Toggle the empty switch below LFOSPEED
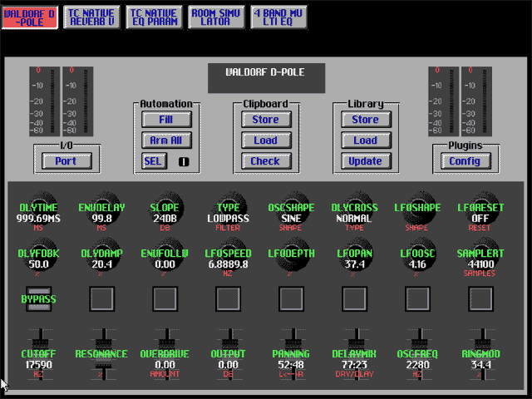 click(229, 299)
